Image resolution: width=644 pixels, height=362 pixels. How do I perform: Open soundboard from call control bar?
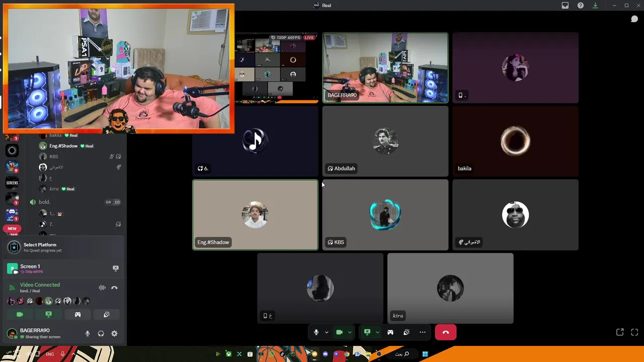407,332
